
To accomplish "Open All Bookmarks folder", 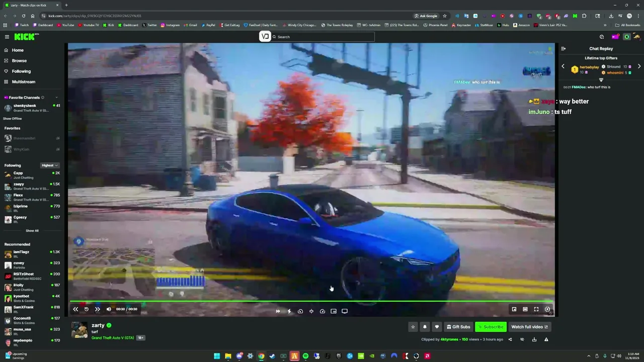I will [x=628, y=25].
